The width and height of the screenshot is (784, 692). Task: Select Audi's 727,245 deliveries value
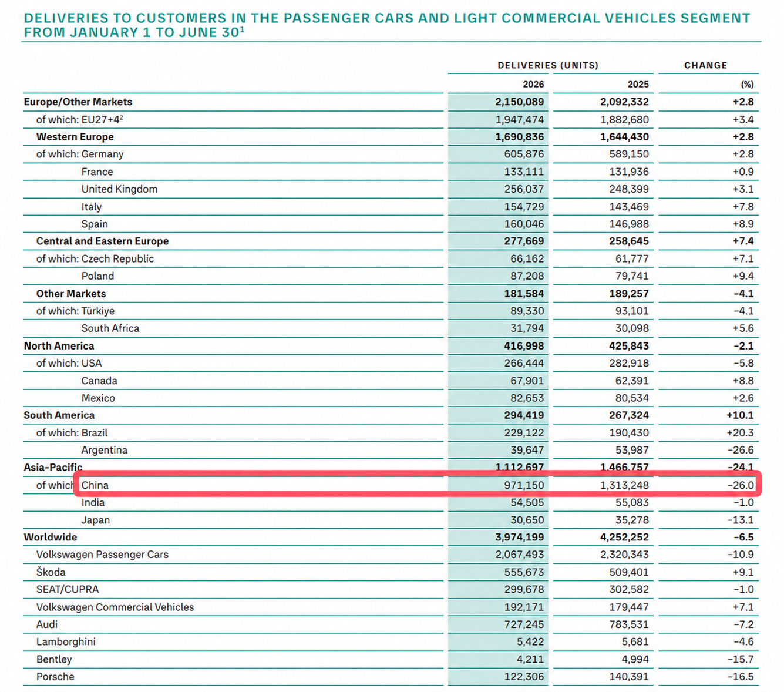(x=524, y=624)
